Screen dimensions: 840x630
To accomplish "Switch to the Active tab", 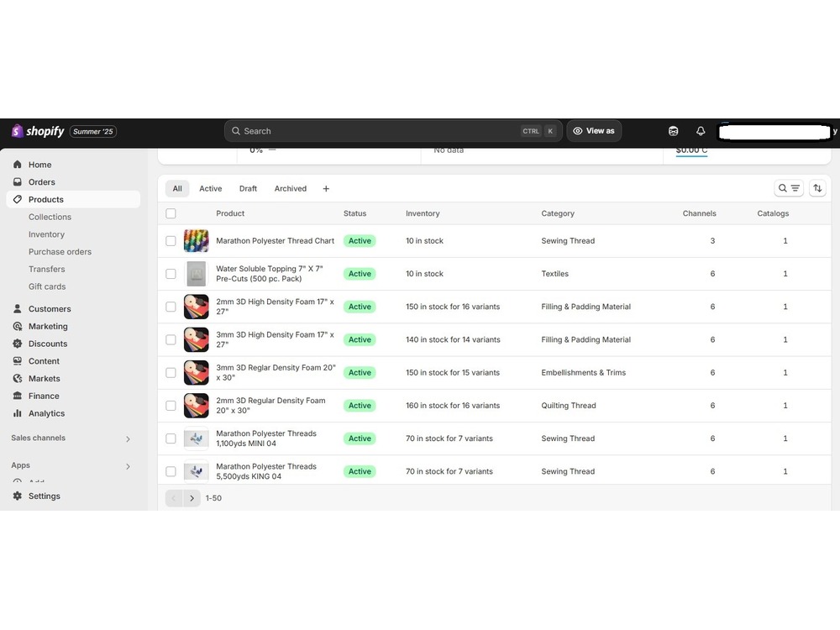I will click(x=211, y=188).
